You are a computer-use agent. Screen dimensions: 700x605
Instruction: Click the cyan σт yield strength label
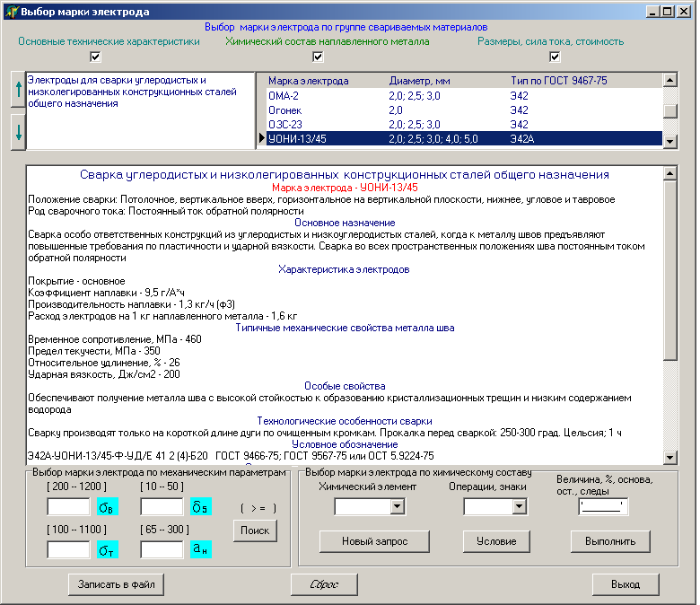tap(107, 549)
